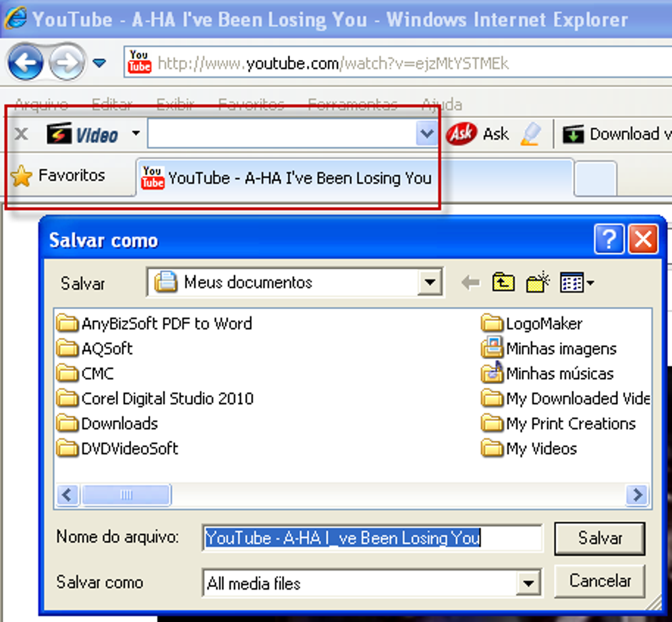This screenshot has width=672, height=622.
Task: Click the go back arrow in save dialog
Action: click(470, 283)
